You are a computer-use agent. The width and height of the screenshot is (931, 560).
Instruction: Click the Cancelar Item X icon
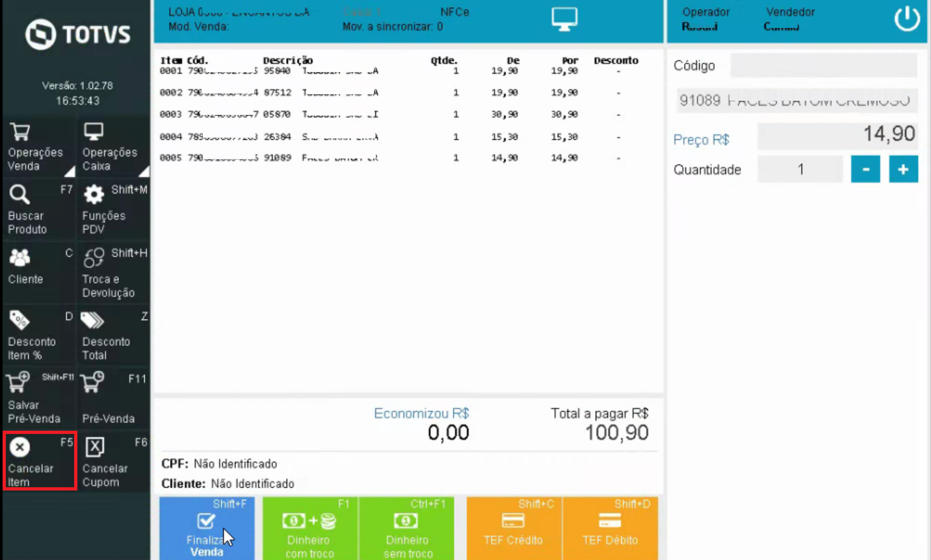(20, 447)
